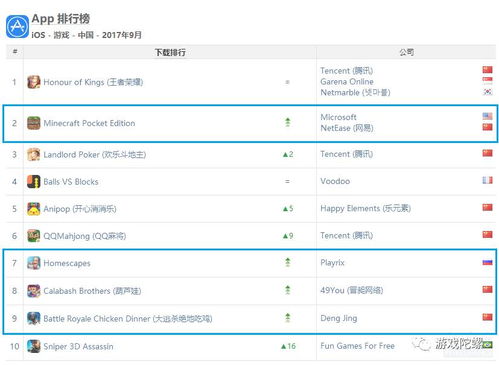Select the Minecraft Pocket Edition app icon
Image resolution: width=499 pixels, height=365 pixels.
34,123
